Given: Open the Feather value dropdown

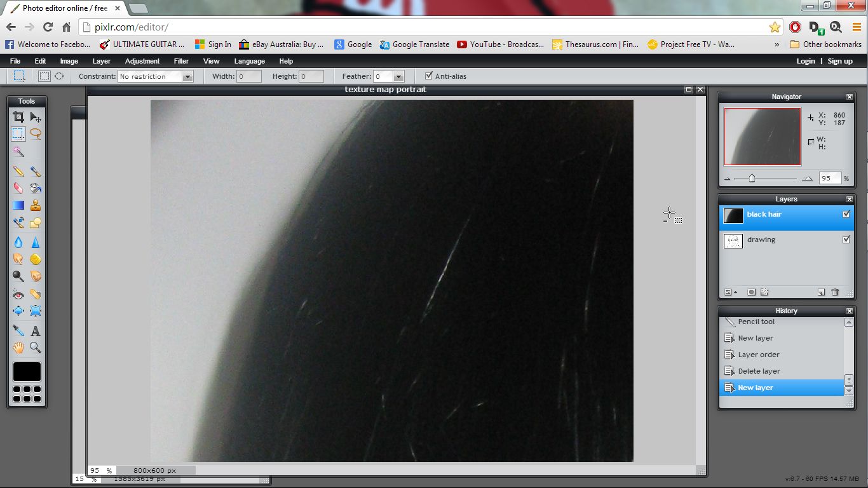Looking at the screenshot, I should [398, 76].
